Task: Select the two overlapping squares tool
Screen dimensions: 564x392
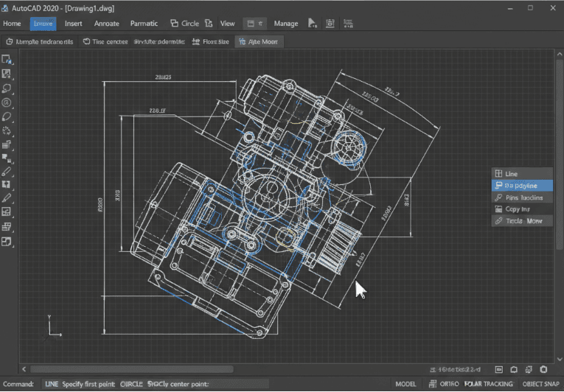Action: tap(7, 158)
